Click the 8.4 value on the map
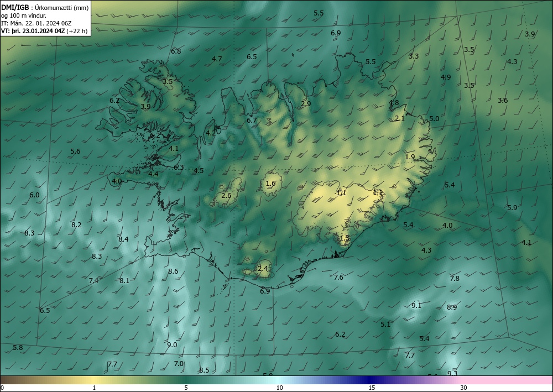The height and width of the screenshot is (392, 553). (x=123, y=239)
